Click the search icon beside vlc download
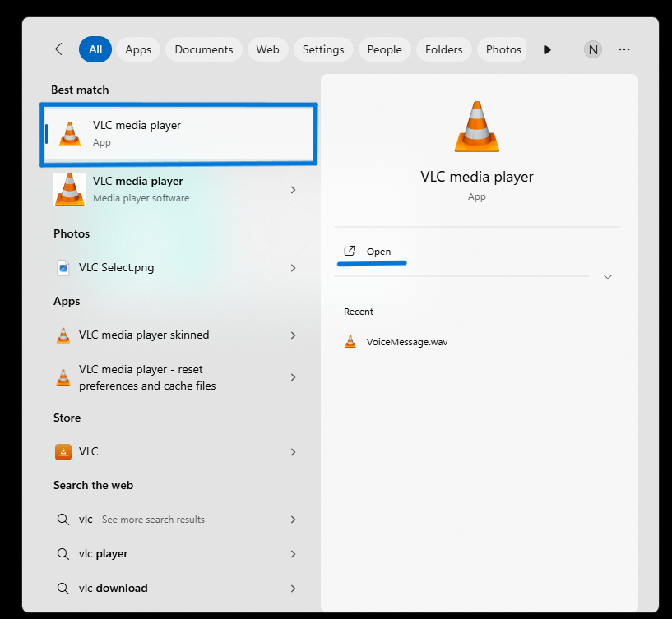 pyautogui.click(x=63, y=588)
